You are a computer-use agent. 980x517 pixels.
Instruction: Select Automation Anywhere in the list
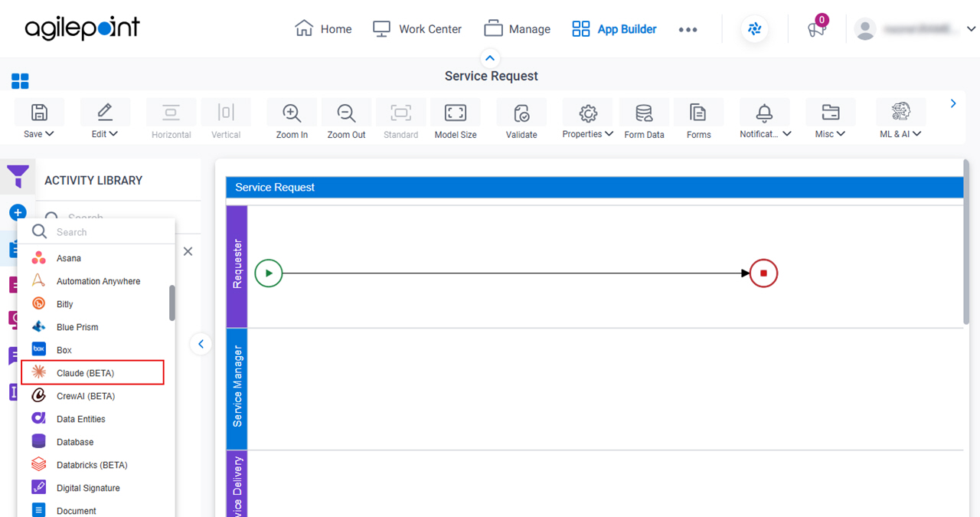(x=96, y=281)
